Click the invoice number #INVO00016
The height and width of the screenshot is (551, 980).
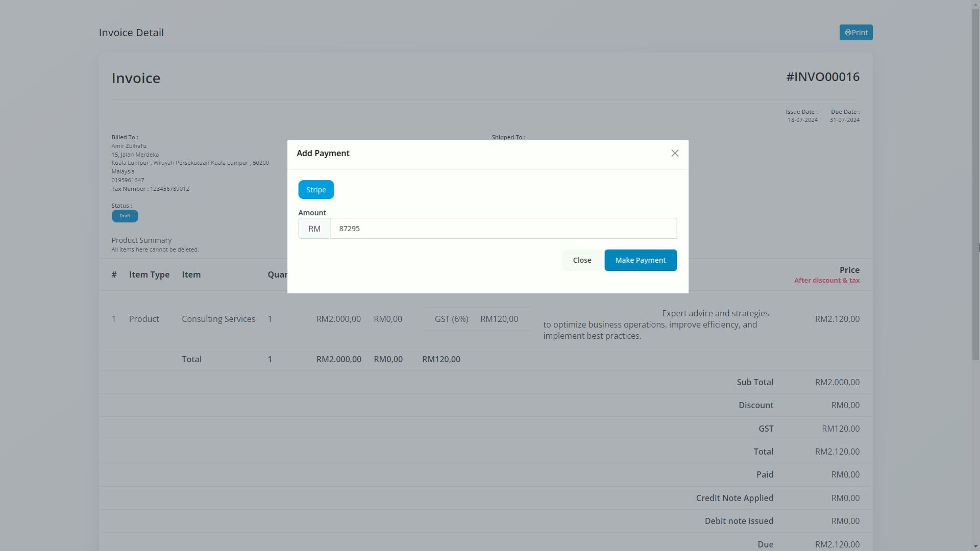[x=822, y=77]
